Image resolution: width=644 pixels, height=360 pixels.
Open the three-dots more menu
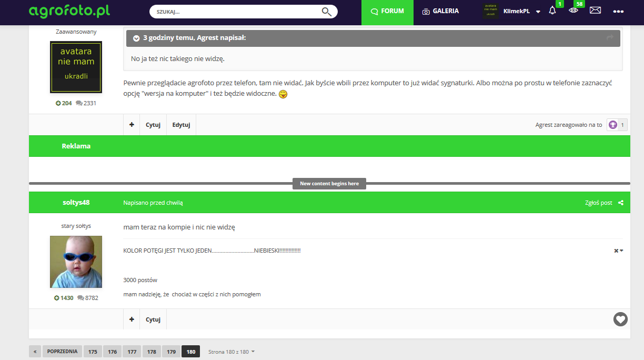click(x=618, y=12)
